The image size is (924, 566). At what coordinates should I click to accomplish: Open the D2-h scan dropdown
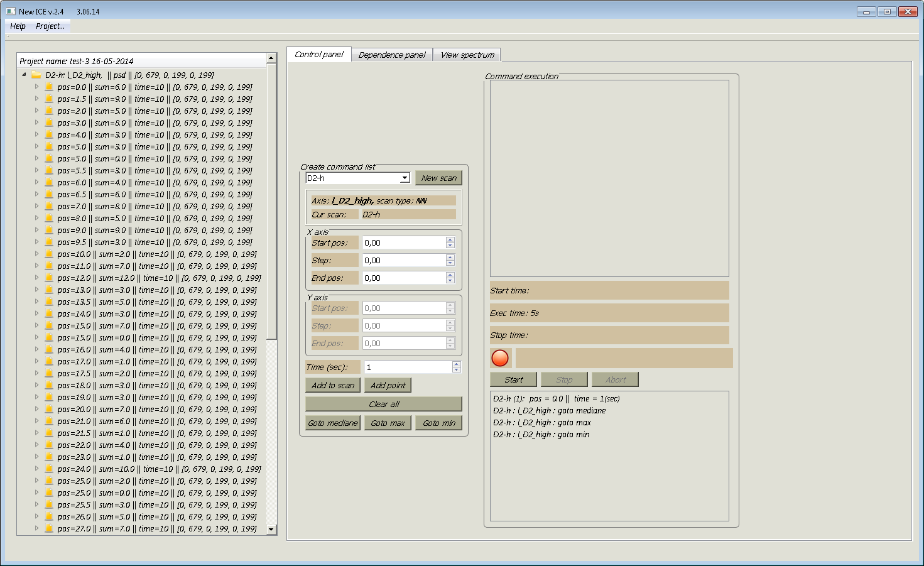pos(405,178)
